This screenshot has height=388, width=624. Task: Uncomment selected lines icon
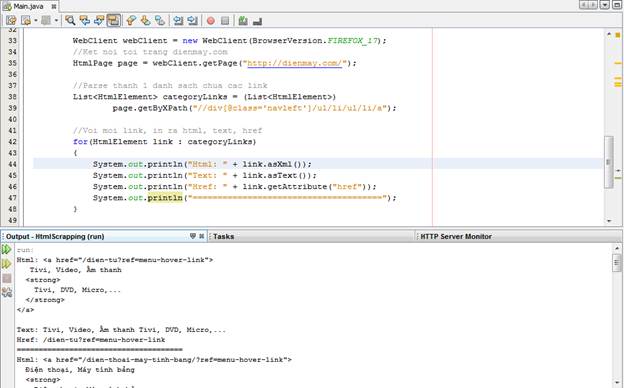(257, 21)
